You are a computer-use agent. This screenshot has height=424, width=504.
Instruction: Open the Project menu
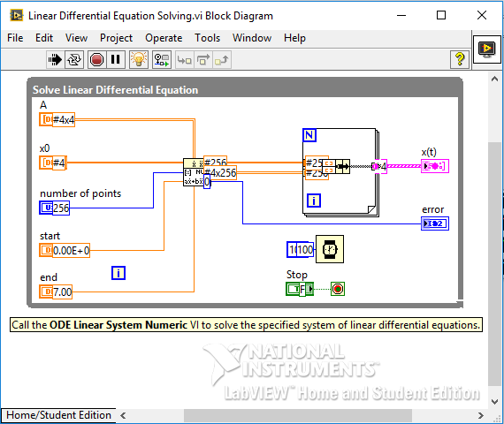point(116,38)
